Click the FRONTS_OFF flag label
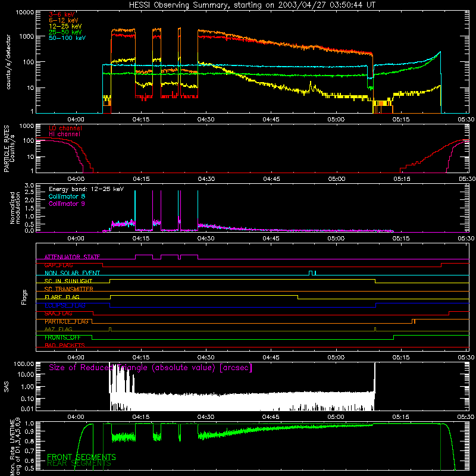 (x=64, y=337)
